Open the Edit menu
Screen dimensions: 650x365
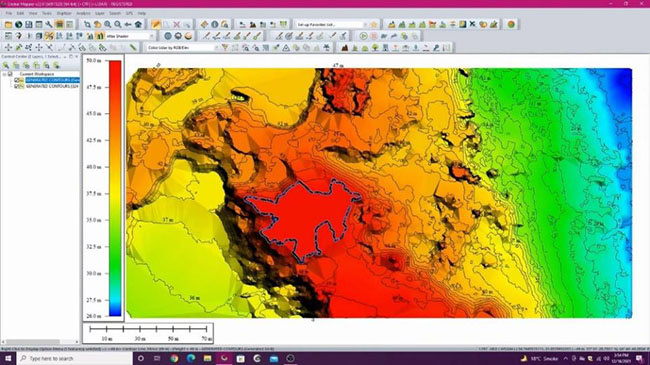pos(20,13)
